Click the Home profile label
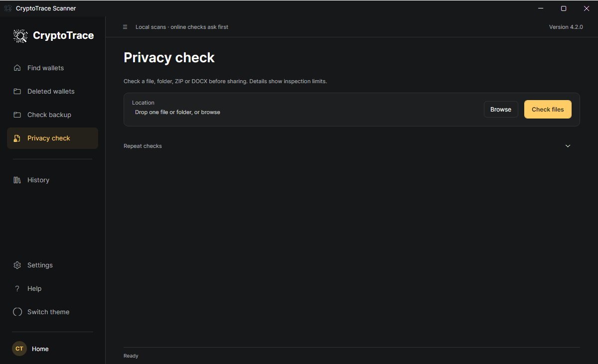This screenshot has height=364, width=598. tap(40, 349)
